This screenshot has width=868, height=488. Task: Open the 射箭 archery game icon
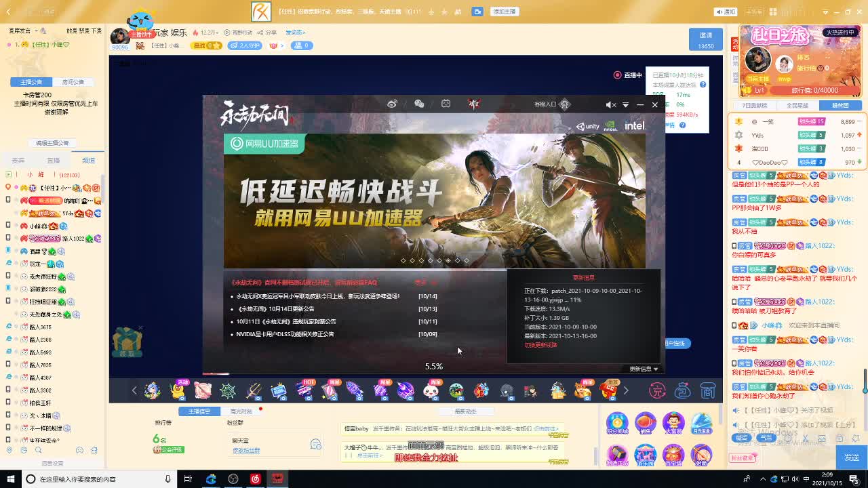click(702, 455)
